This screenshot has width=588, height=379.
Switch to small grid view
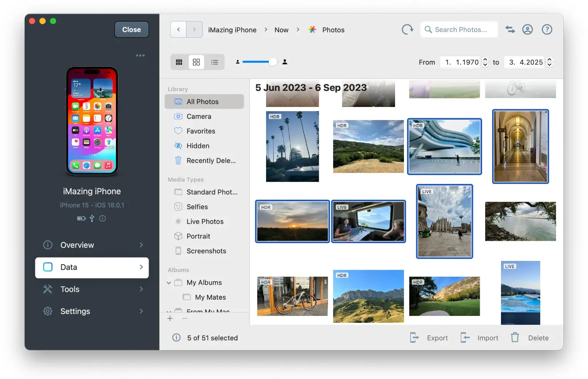[179, 62]
